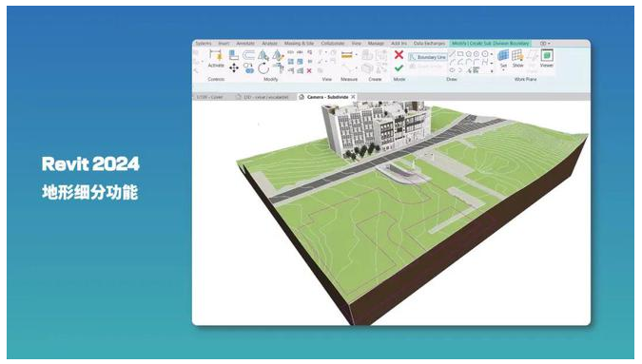Viewport: 642px width, 364px height.
Task: Click the Split Element icon
Action: tap(290, 51)
